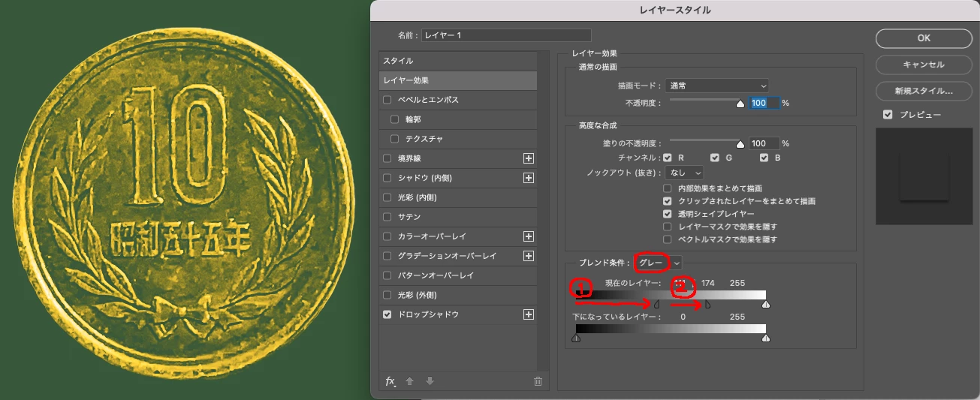Select the シャドウ (内側) row label
Image resolution: width=980 pixels, height=400 pixels.
click(424, 178)
